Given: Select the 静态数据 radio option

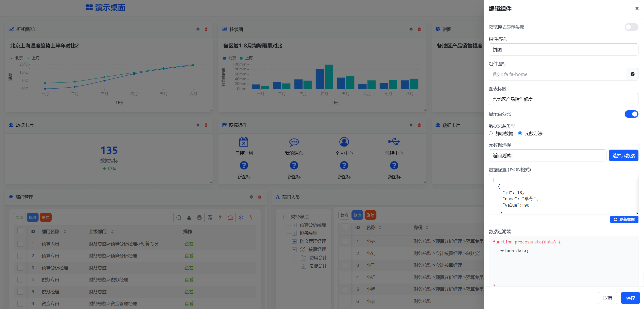Looking at the screenshot, I should pos(491,133).
